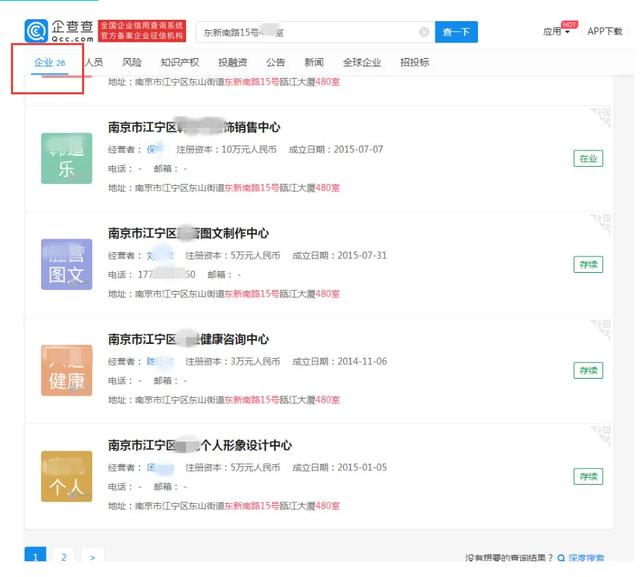640x577 pixels.
Task: Go to results page 2
Action: click(x=64, y=557)
